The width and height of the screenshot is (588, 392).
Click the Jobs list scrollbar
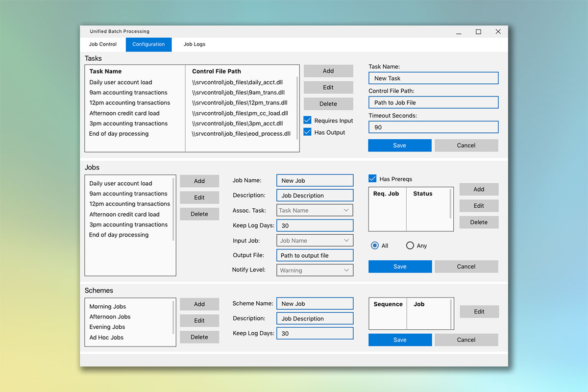tap(173, 209)
